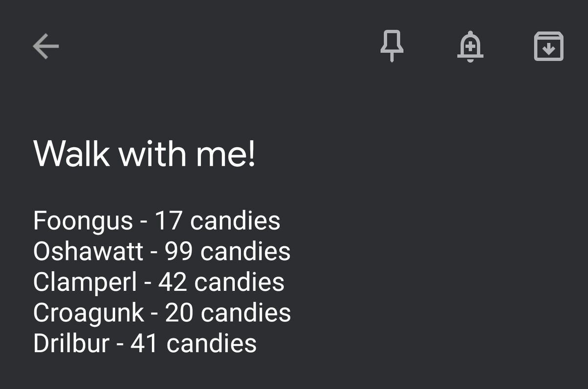The height and width of the screenshot is (389, 588).
Task: Click the number 20 in Croagunk line
Action: [180, 313]
